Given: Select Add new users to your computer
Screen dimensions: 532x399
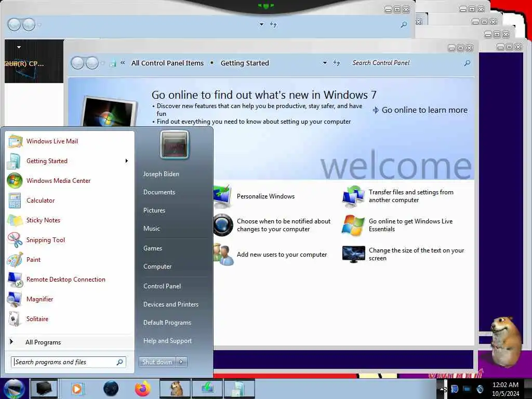Looking at the screenshot, I should (x=282, y=255).
